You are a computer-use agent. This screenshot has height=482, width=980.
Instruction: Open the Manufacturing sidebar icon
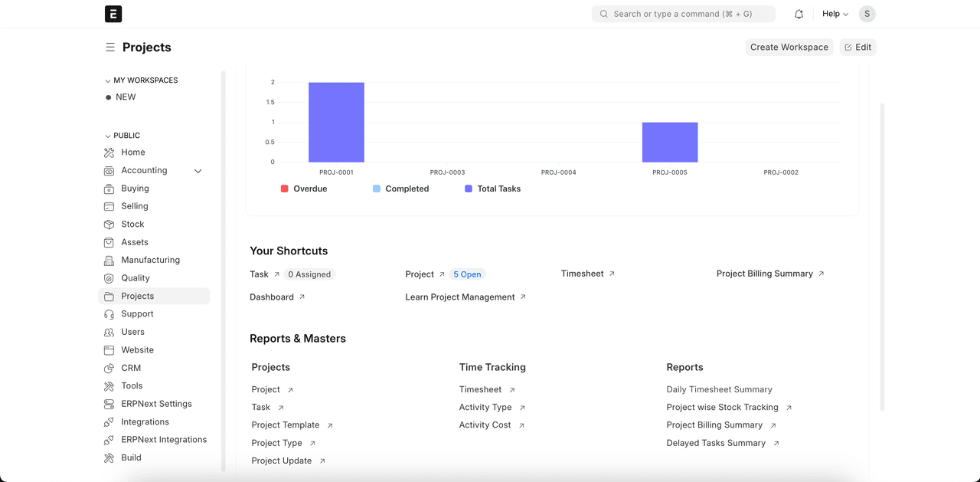109,261
